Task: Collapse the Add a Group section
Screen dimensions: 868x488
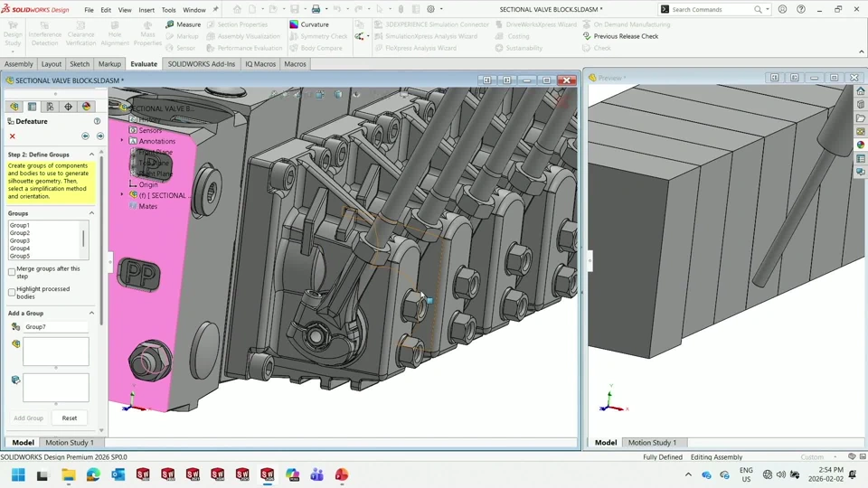Action: point(91,313)
